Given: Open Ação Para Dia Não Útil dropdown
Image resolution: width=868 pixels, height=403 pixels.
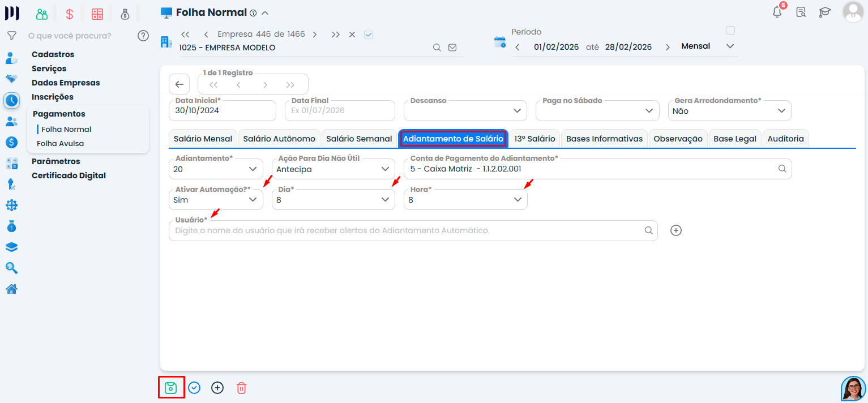Looking at the screenshot, I should tap(333, 169).
